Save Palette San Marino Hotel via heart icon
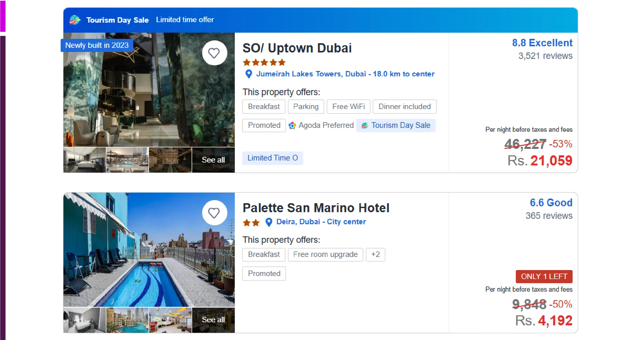This screenshot has width=644, height=340. (214, 213)
